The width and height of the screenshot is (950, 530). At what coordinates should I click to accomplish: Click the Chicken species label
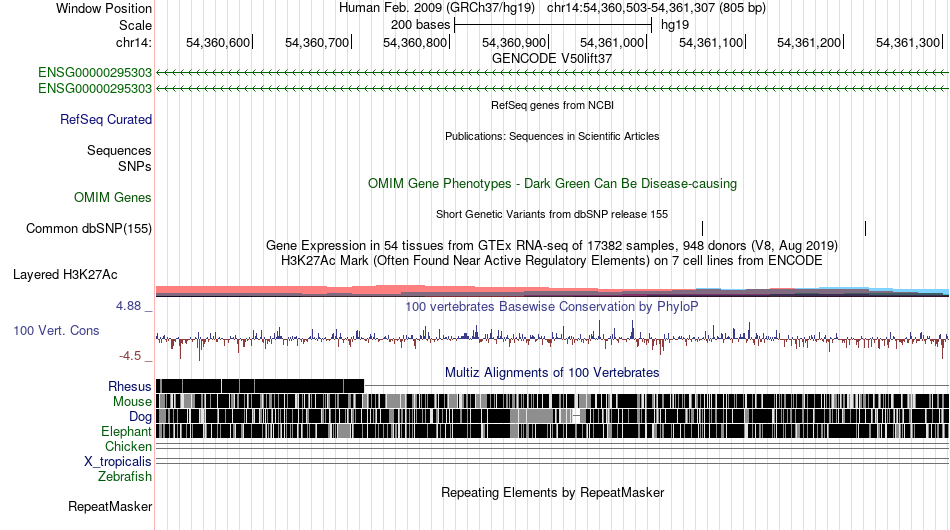click(x=128, y=446)
